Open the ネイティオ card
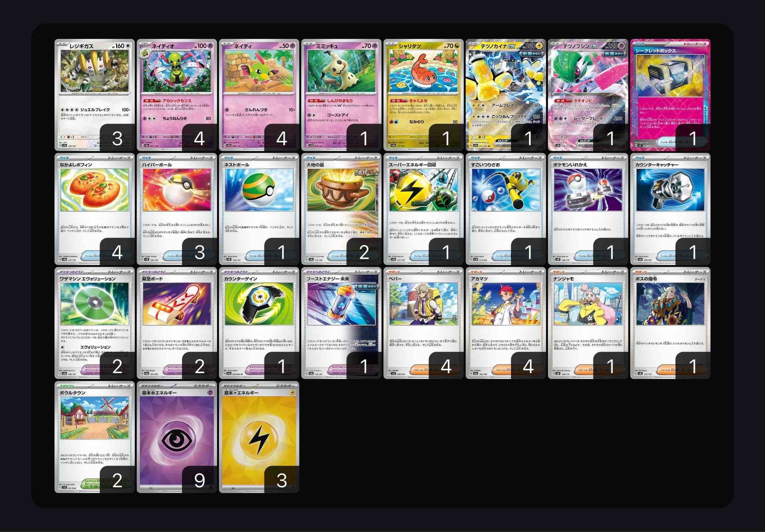The height and width of the screenshot is (532, 765). 177,95
